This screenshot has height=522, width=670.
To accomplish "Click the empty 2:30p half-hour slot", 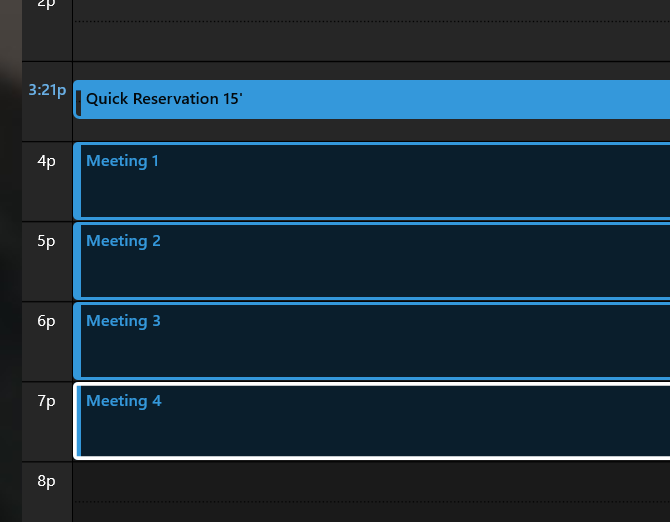I will (372, 40).
